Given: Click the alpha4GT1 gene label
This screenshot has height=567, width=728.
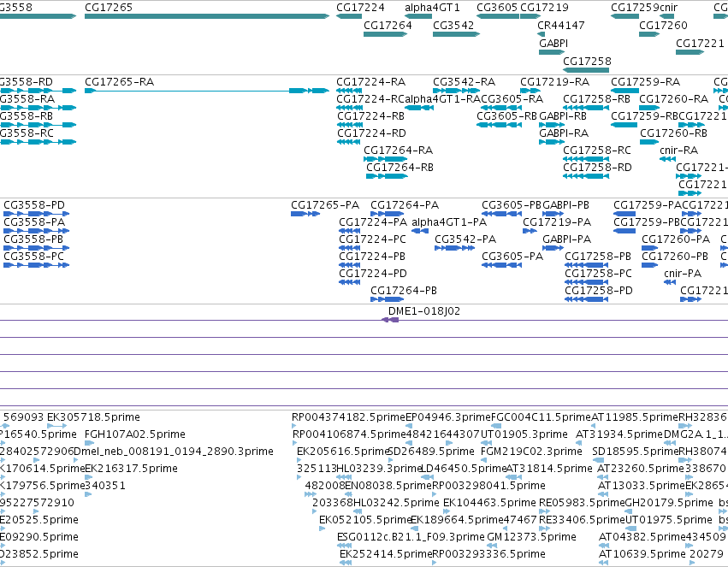Looking at the screenshot, I should [x=432, y=8].
